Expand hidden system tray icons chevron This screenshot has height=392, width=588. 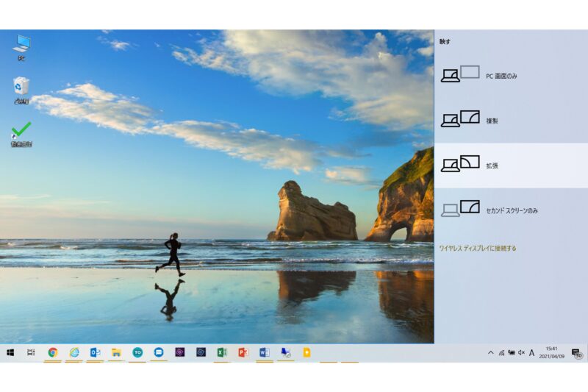[x=491, y=354]
